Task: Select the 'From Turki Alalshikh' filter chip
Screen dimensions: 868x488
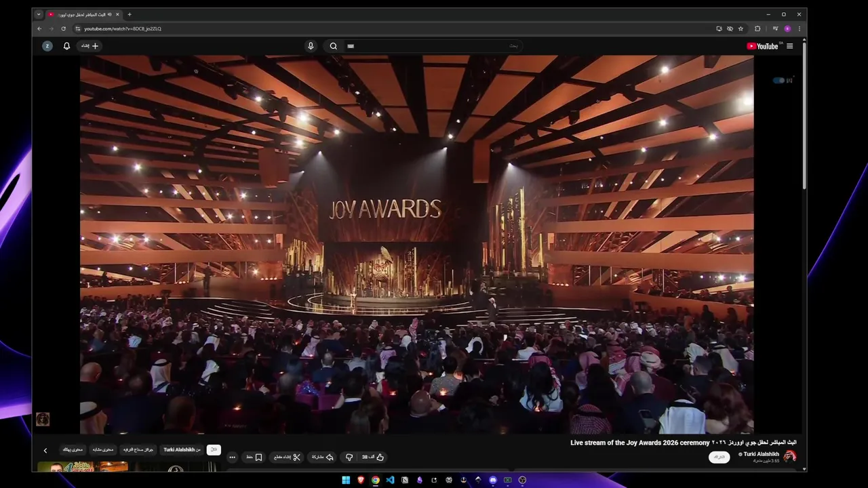Action: pyautogui.click(x=182, y=450)
